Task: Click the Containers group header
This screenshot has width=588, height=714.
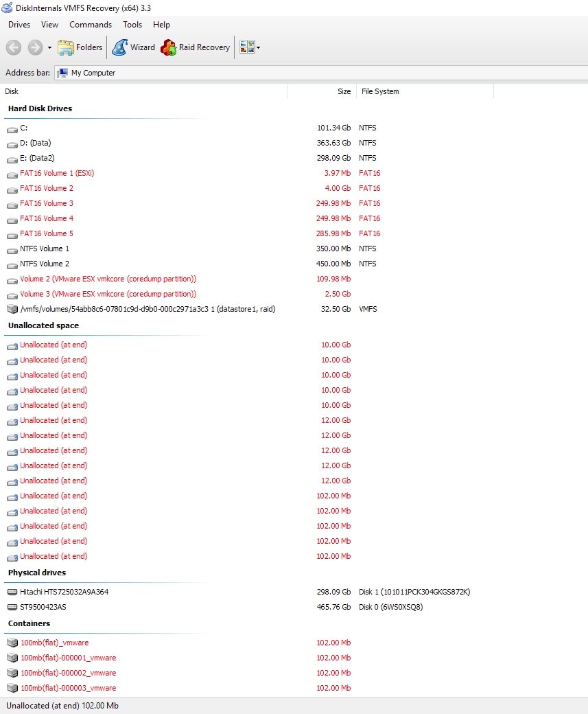Action: pos(29,624)
